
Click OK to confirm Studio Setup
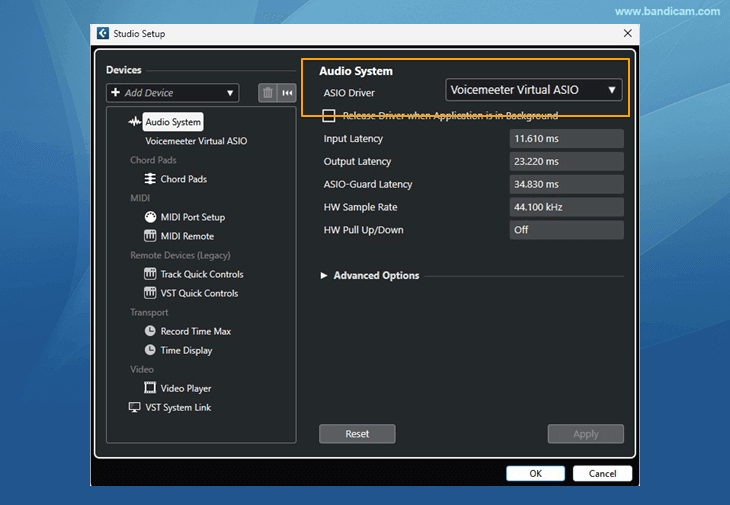click(535, 473)
